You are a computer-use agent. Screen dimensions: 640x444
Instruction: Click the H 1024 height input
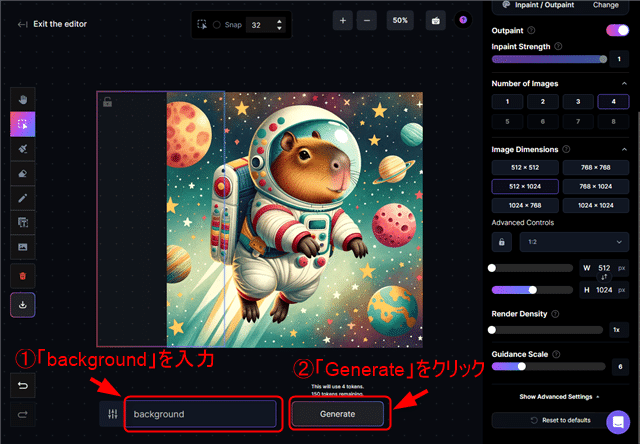604,290
